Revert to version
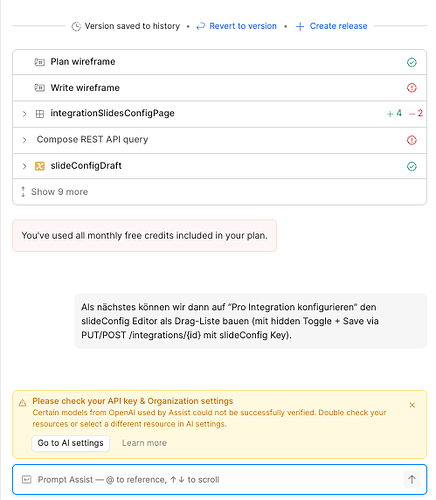 [x=236, y=26]
